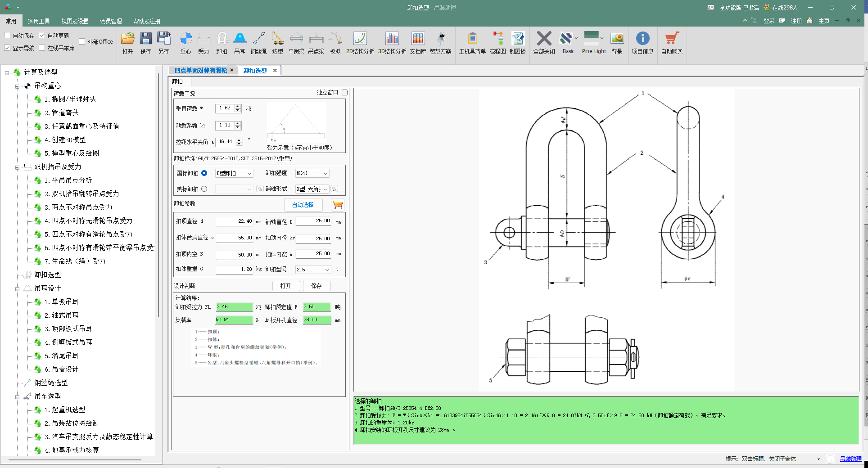The height and width of the screenshot is (468, 868).
Task: Click the 保存 save icon in toolbar
Action: click(146, 43)
